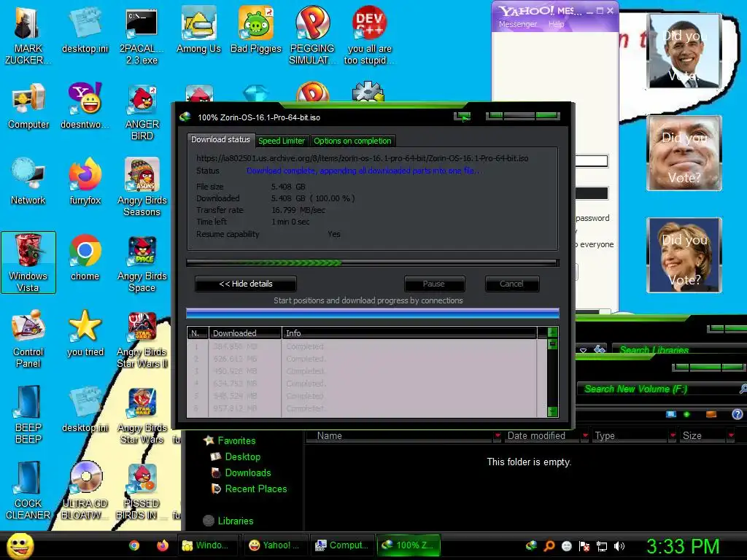Open Date modified column dropdown arrow

(584, 435)
